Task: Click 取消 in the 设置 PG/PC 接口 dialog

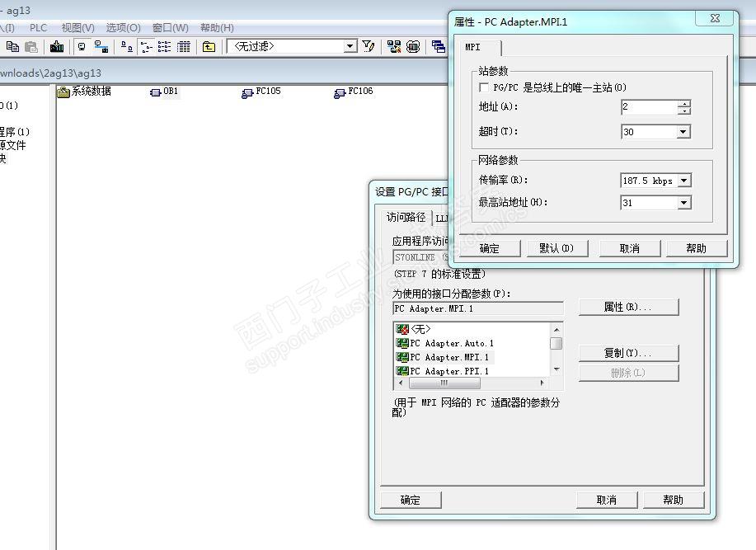Action: click(607, 501)
